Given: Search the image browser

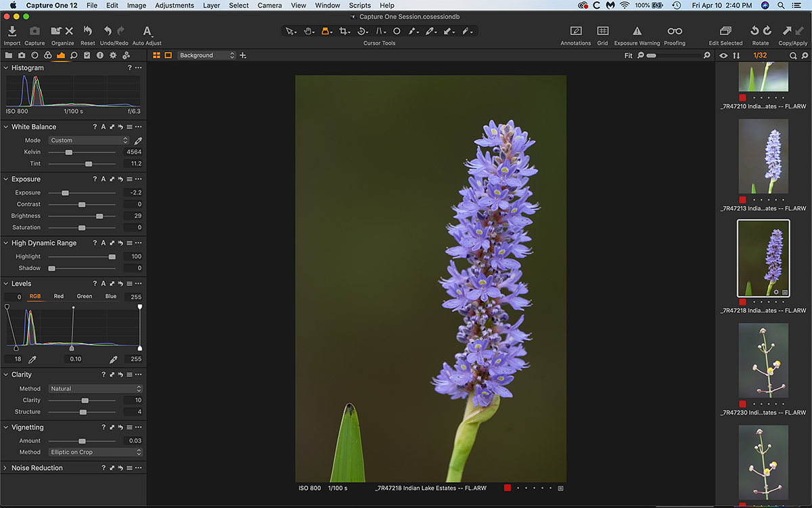Looking at the screenshot, I should pyautogui.click(x=794, y=56).
